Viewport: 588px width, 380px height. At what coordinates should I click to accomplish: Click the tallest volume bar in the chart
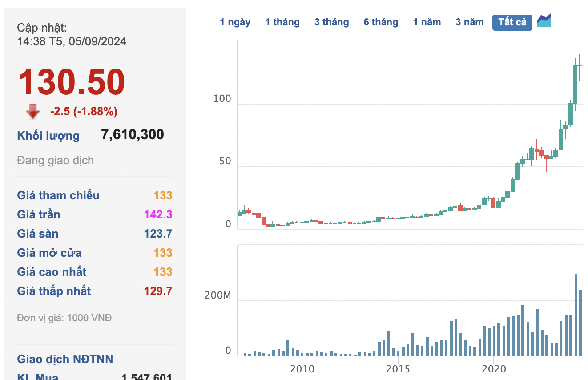576,315
